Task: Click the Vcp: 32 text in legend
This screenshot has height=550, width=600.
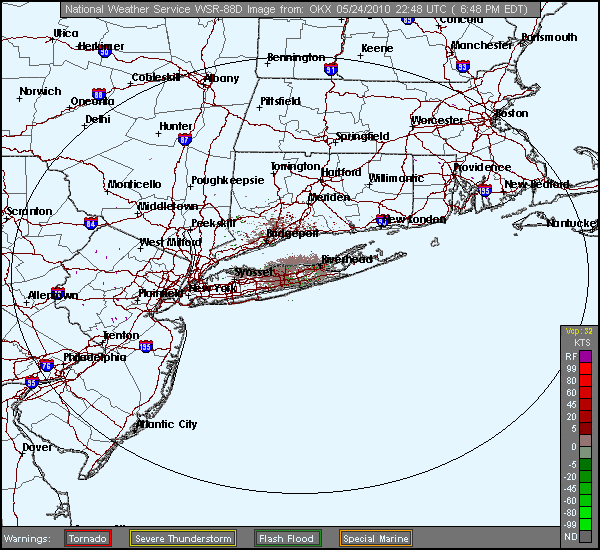Action: 579,331
